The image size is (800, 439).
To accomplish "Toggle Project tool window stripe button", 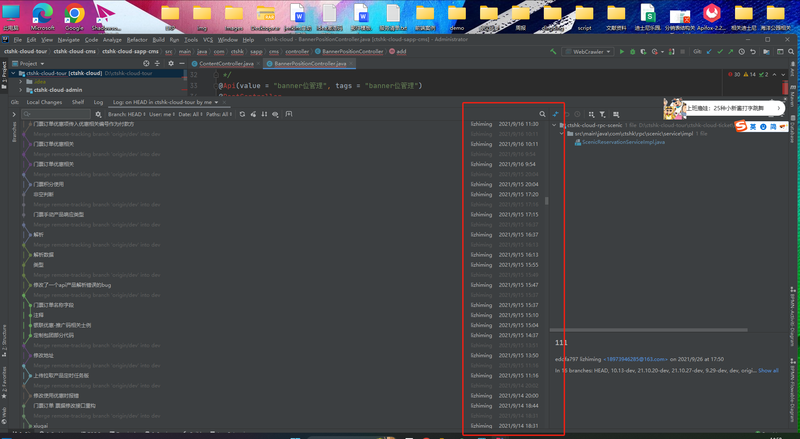I will coord(4,75).
